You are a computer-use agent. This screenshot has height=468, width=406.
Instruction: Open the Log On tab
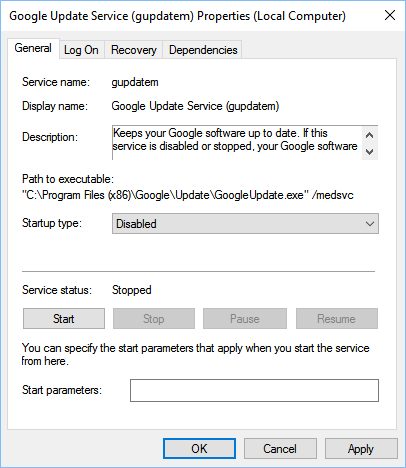point(81,50)
